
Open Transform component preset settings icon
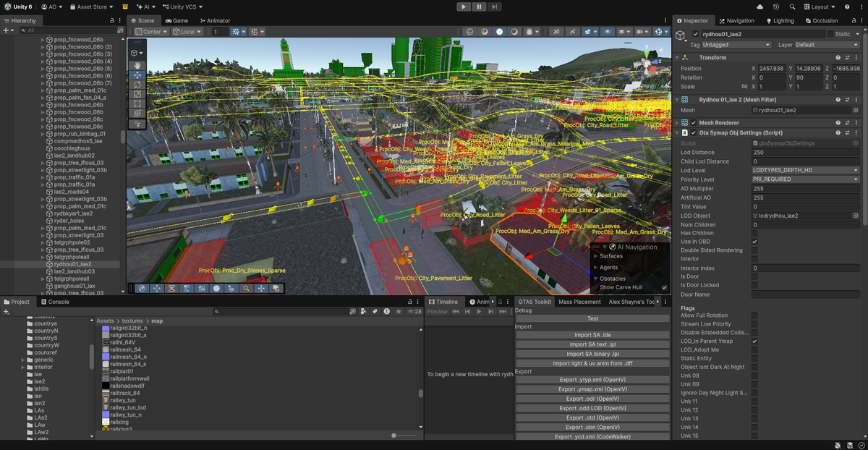pyautogui.click(x=847, y=57)
